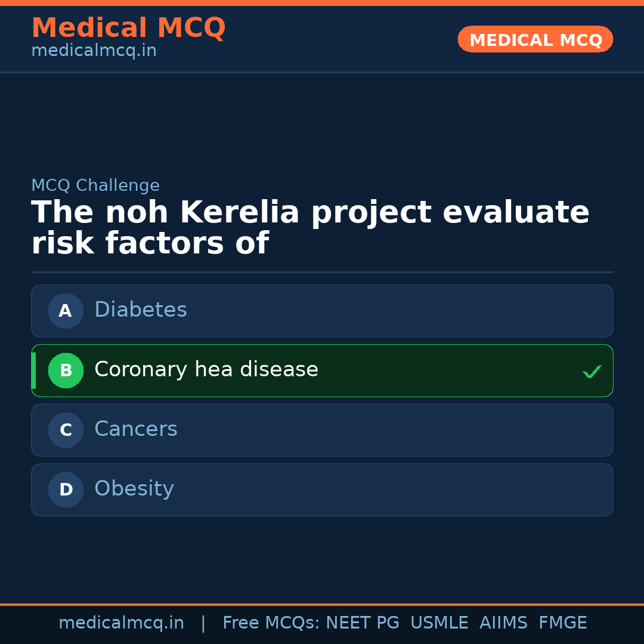644x644 pixels.
Task: Click the letter D circle icon
Action: tap(66, 490)
